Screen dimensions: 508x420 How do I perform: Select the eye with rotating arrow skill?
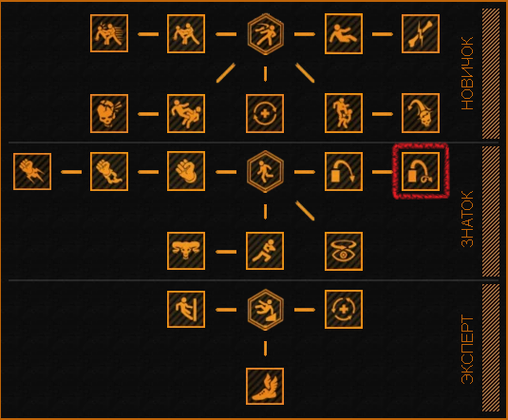pyautogui.click(x=344, y=251)
